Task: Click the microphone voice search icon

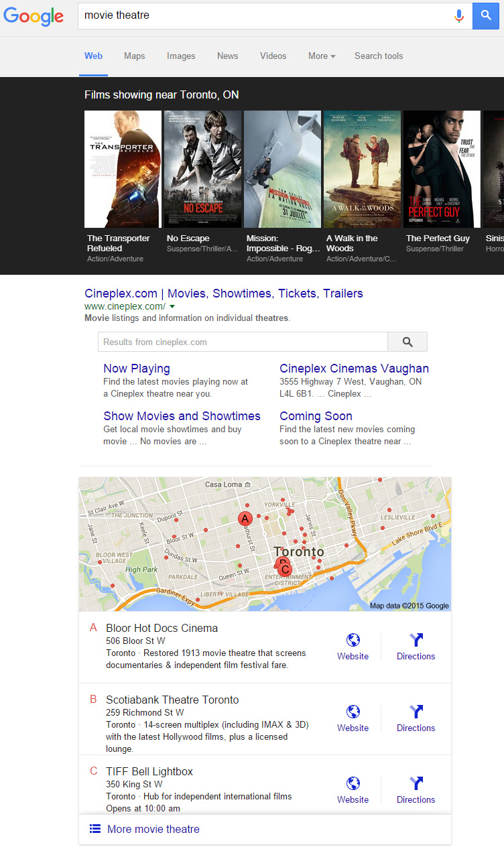Action: [459, 15]
